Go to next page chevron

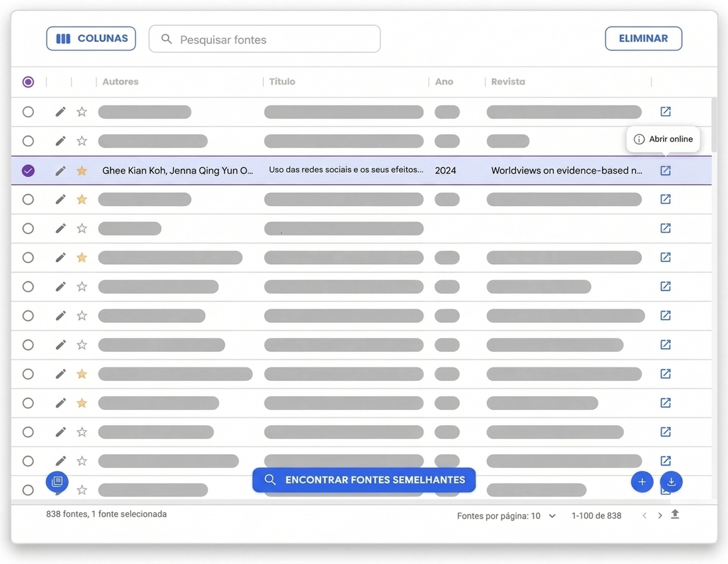pyautogui.click(x=660, y=515)
